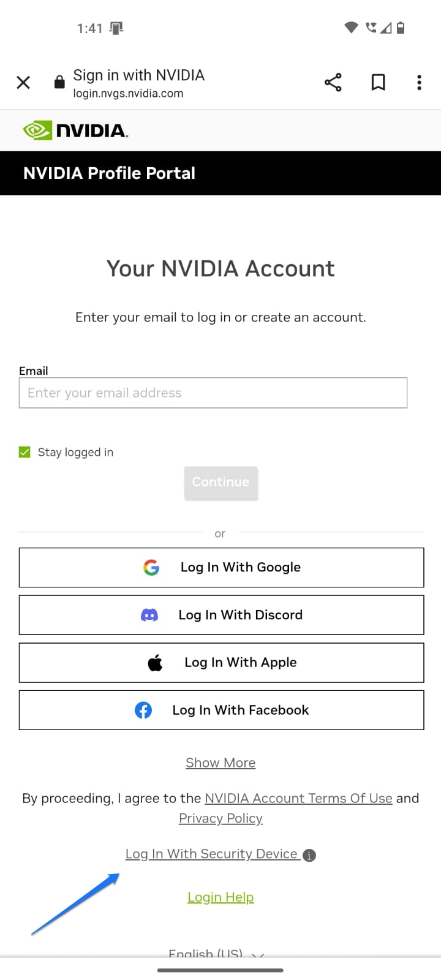Viewport: 441px width, 980px height.
Task: Bookmark this page with the bookmark icon
Action: click(x=379, y=82)
